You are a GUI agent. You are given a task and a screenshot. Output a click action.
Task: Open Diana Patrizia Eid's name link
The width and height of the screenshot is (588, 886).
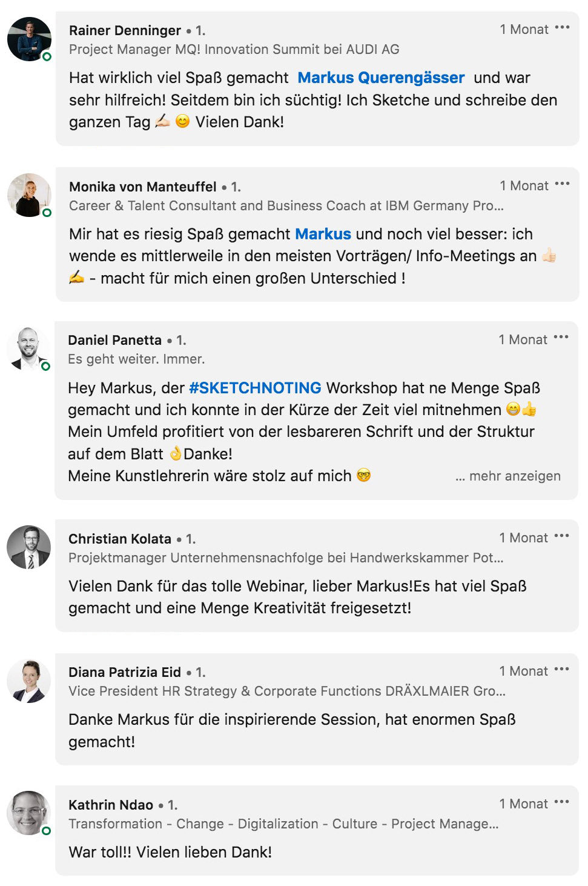pos(125,672)
